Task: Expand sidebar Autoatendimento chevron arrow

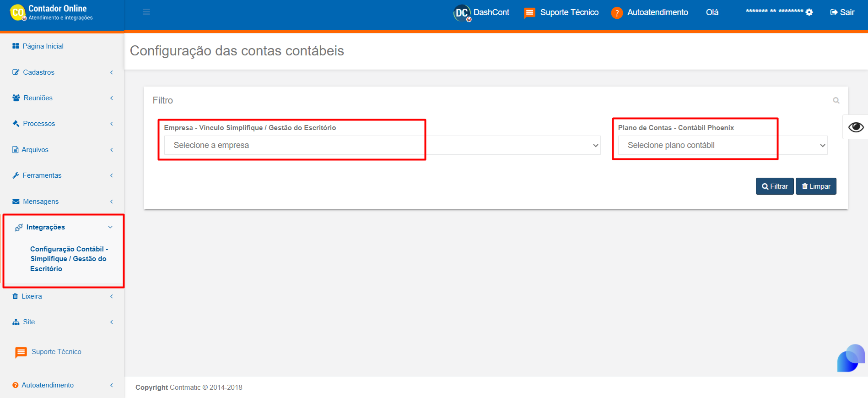Action: coord(111,385)
